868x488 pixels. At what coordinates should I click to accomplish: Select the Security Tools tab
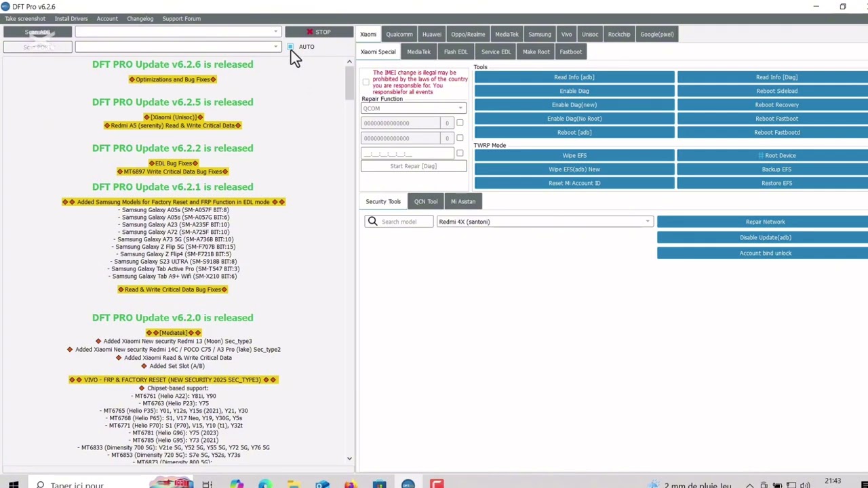[383, 201]
